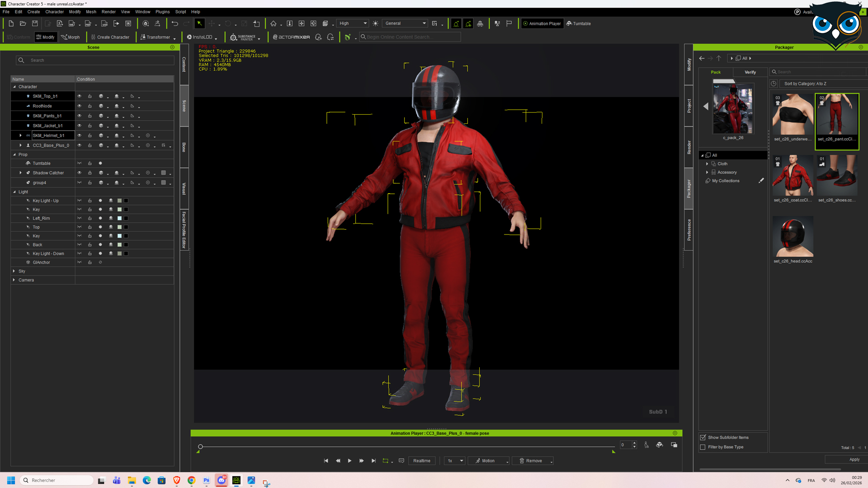
Task: Click the Apply button in Packager
Action: coord(854,460)
